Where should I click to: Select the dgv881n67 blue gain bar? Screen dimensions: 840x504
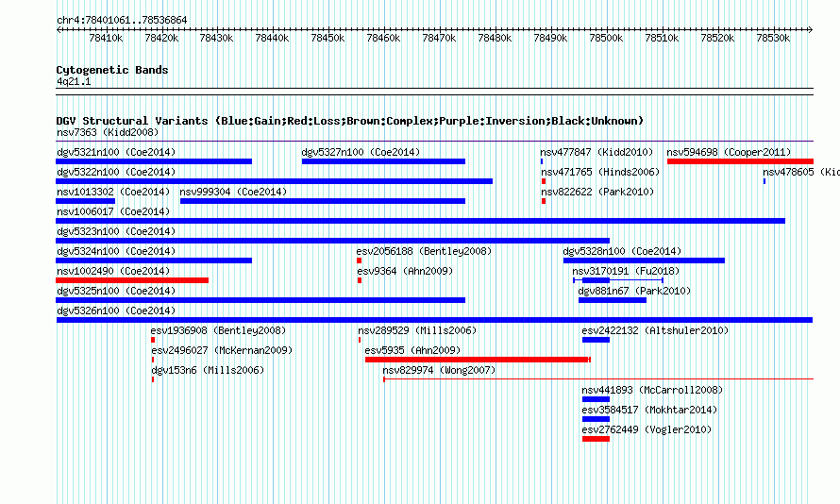click(613, 300)
